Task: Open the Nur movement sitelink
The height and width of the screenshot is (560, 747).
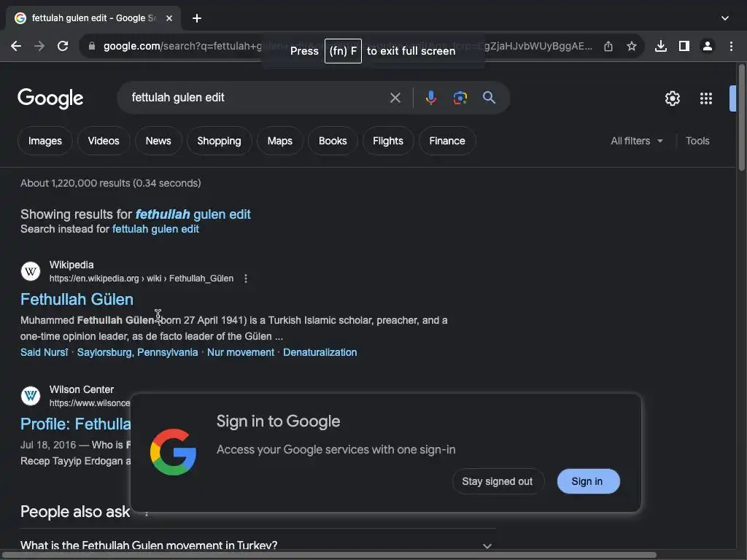Action: (x=241, y=352)
